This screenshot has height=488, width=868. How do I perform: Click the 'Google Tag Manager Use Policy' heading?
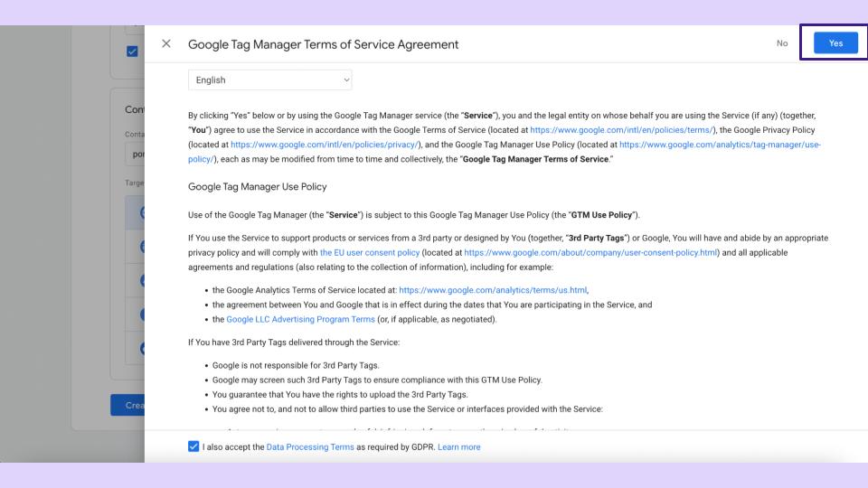[258, 186]
